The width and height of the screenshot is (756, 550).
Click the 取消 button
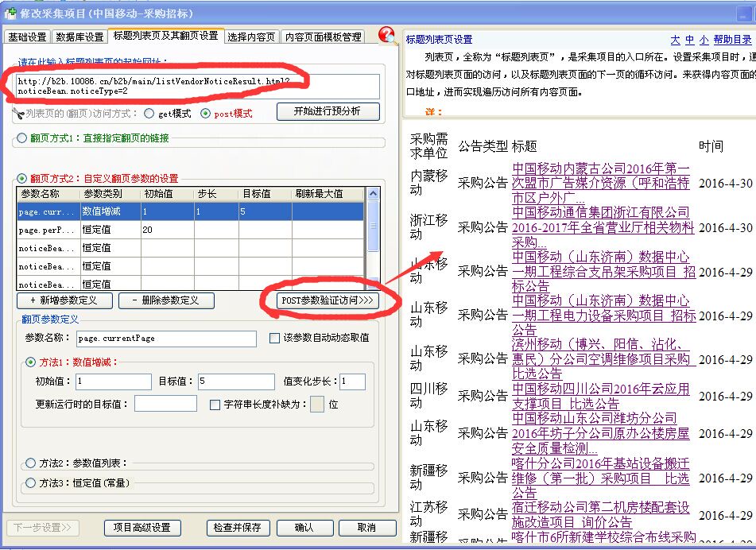point(367,528)
